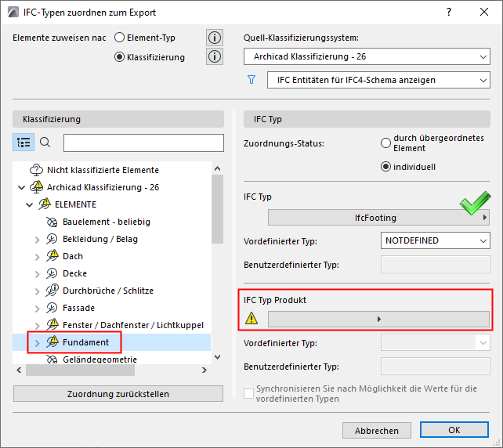This screenshot has width=503, height=448.
Task: Expand the Durchbrüche / Schlitze node
Action: click(x=37, y=291)
